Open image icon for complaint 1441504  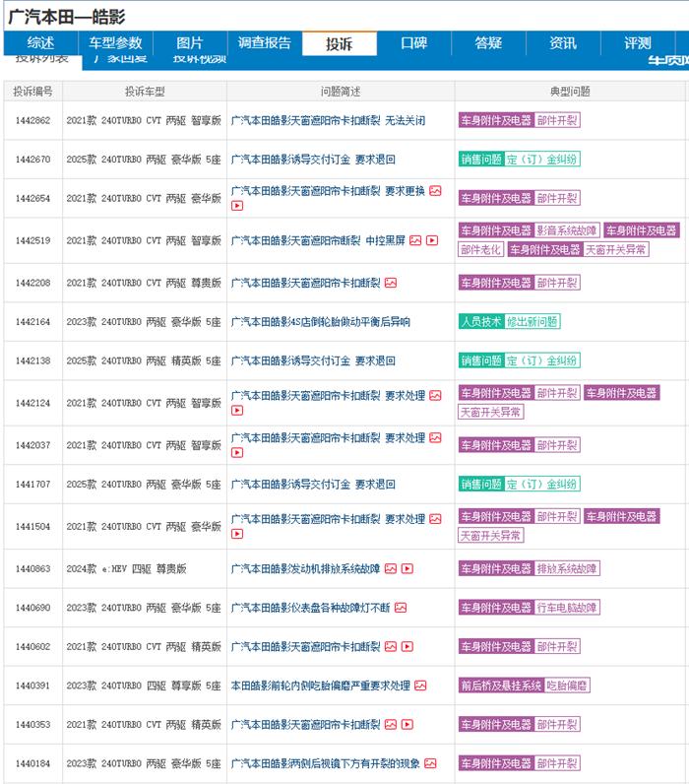(435, 519)
